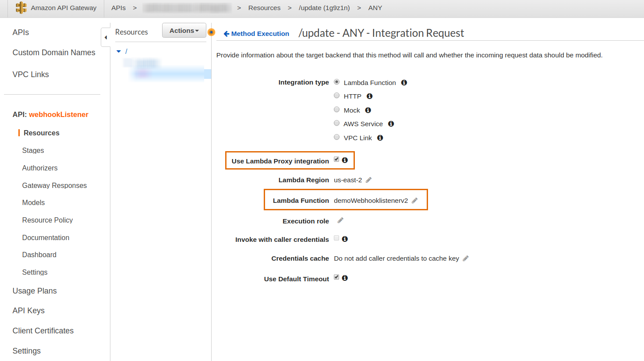Click the orange indicator dot beside Actions
The width and height of the screenshot is (644, 361).
pos(211,32)
